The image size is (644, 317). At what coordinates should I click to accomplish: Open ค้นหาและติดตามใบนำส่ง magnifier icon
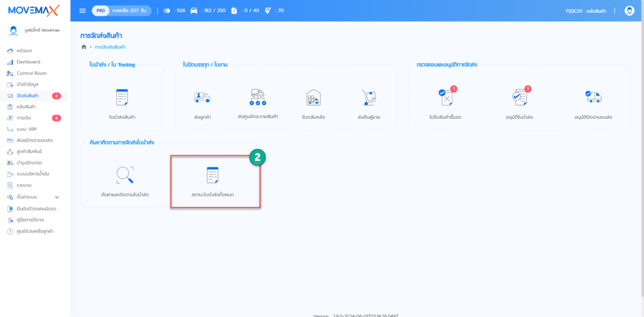pyautogui.click(x=125, y=175)
